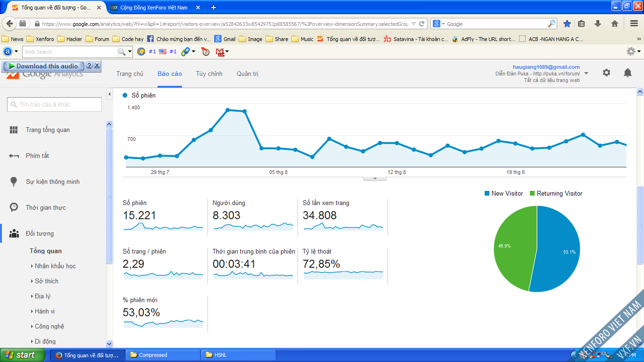Open the help button beside Download this audio
Image resolution: width=644 pixels, height=362 pixels.
point(89,66)
